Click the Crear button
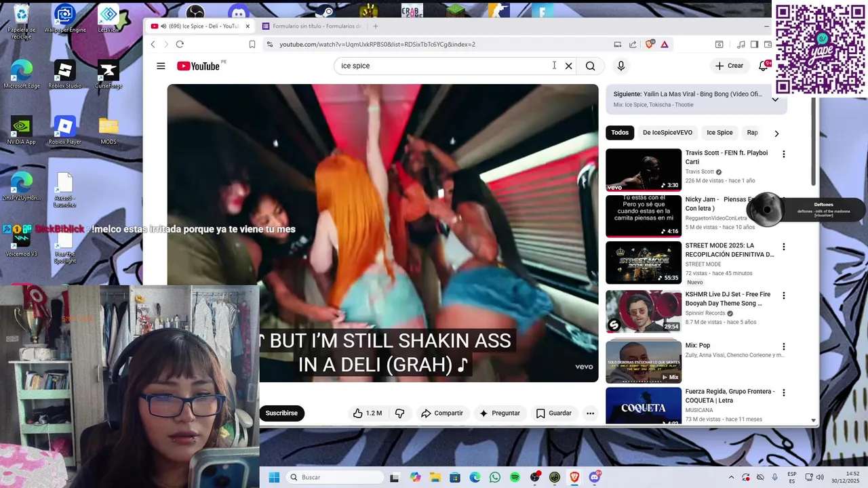This screenshot has height=488, width=868. click(x=730, y=66)
